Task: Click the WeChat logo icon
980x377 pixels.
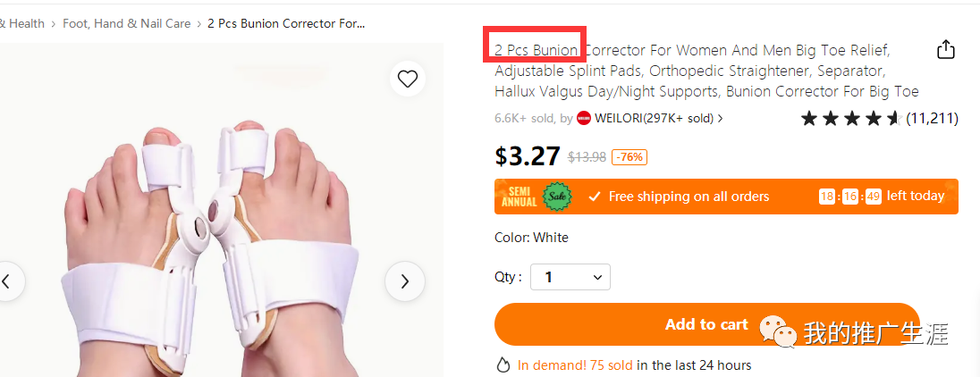Action: (x=778, y=332)
